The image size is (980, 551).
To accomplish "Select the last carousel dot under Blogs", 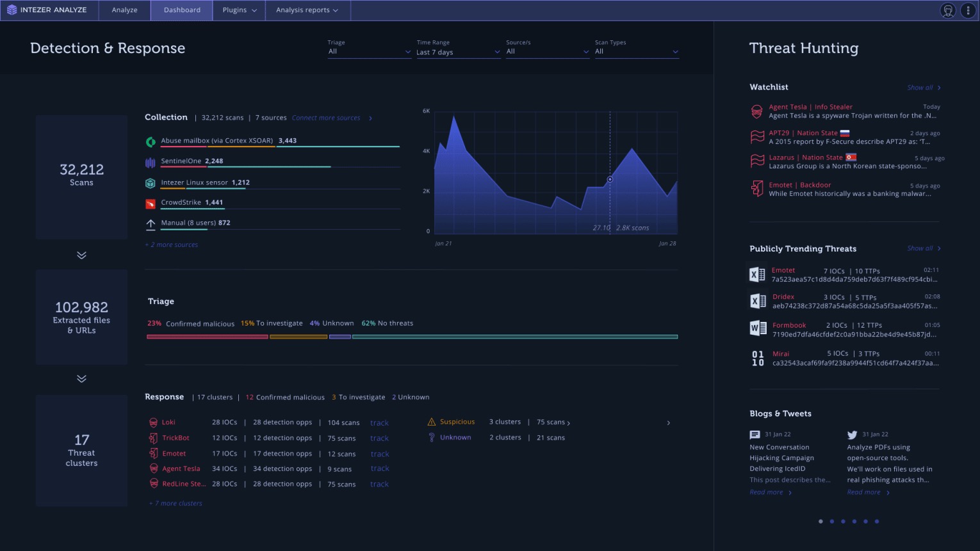I will pos(877,522).
